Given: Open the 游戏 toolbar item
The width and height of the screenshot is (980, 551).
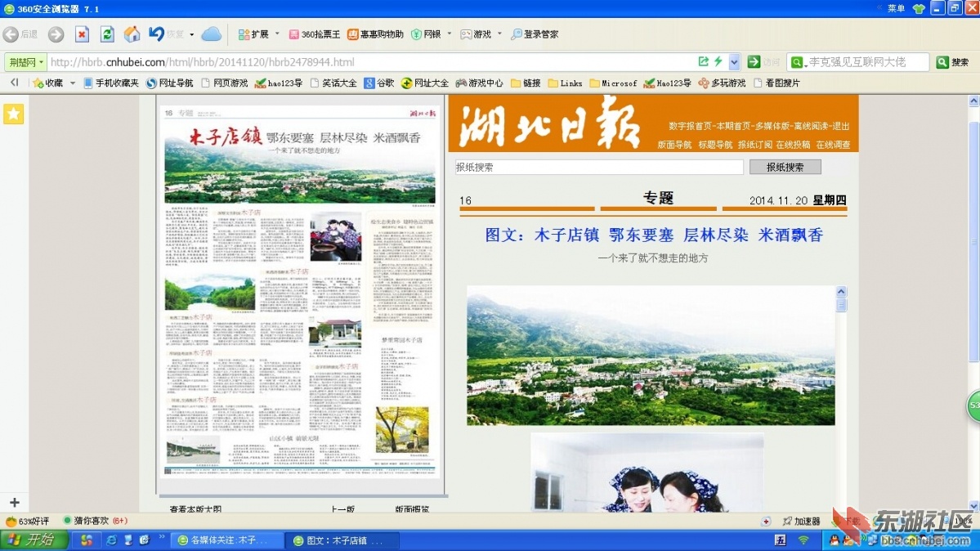Looking at the screenshot, I should click(x=476, y=34).
